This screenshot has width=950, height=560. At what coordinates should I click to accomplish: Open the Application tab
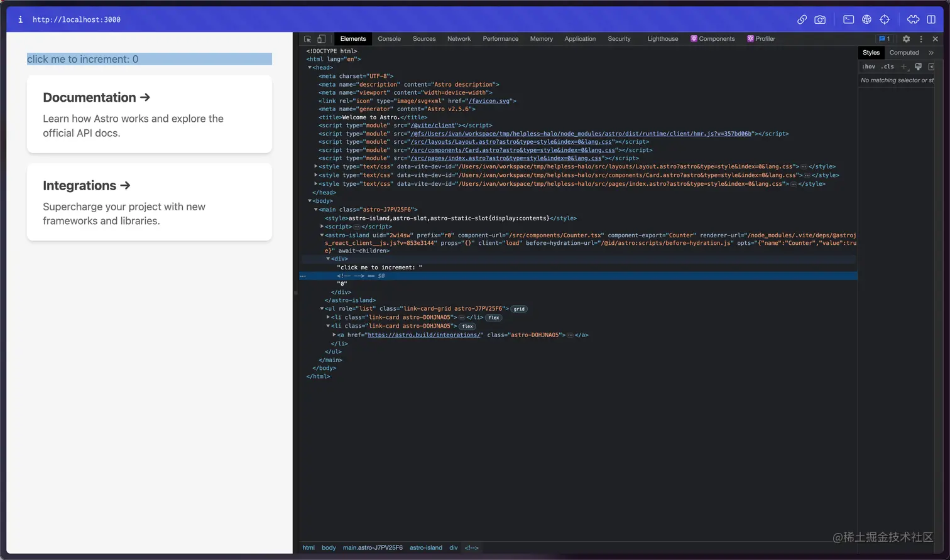click(580, 39)
